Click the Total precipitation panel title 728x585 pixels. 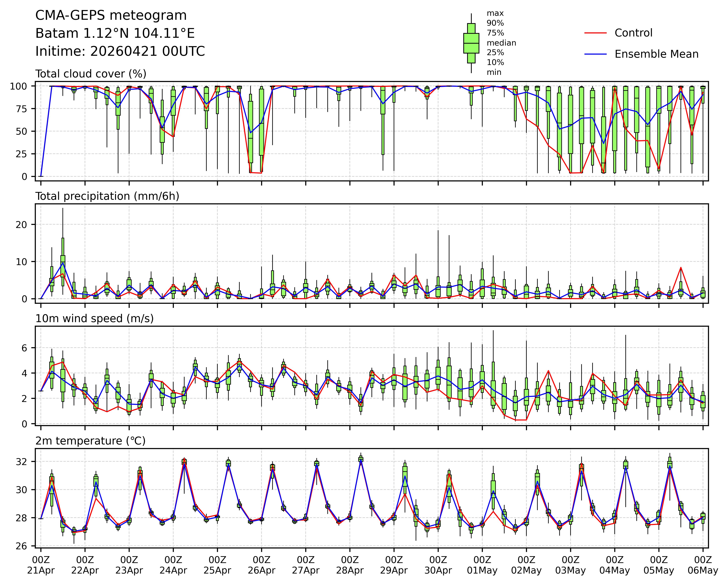107,196
